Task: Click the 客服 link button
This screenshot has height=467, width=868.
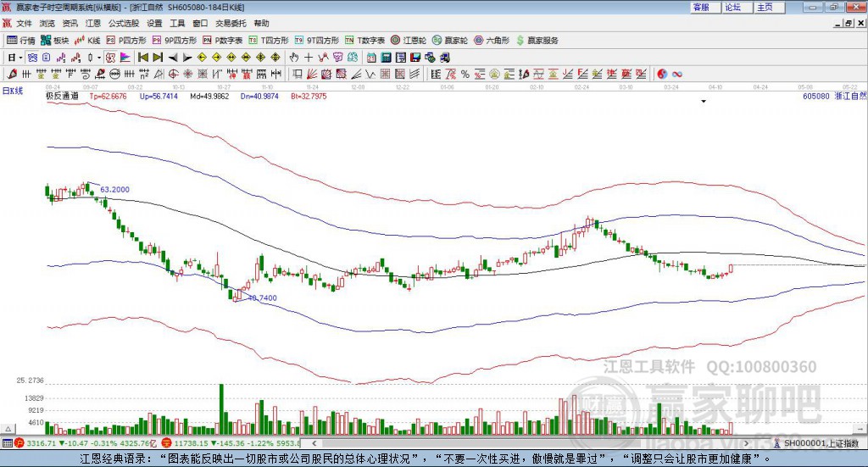Action: pos(704,7)
